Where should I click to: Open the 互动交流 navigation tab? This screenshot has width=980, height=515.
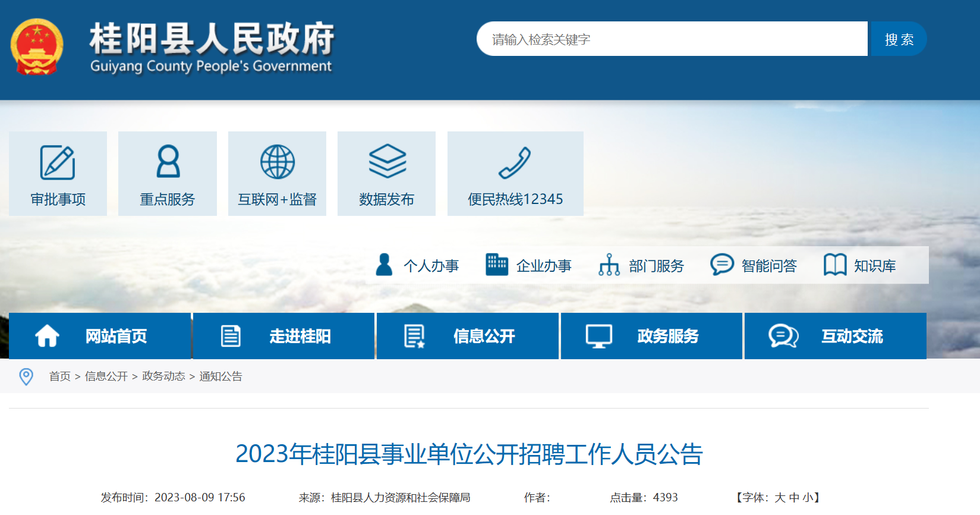[x=836, y=336]
